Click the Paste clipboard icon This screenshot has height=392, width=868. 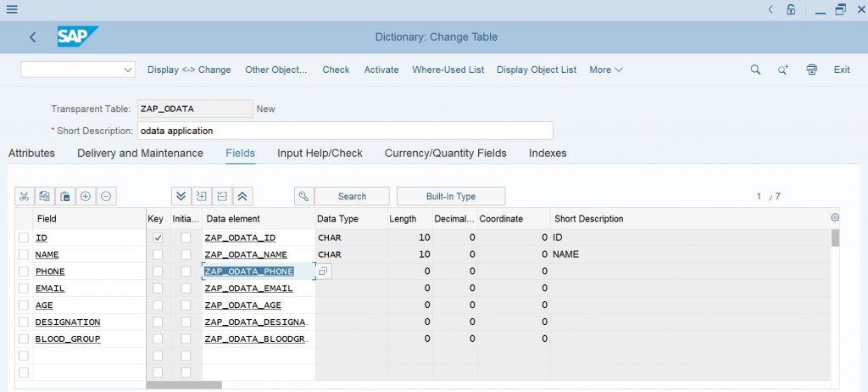pyautogui.click(x=64, y=196)
